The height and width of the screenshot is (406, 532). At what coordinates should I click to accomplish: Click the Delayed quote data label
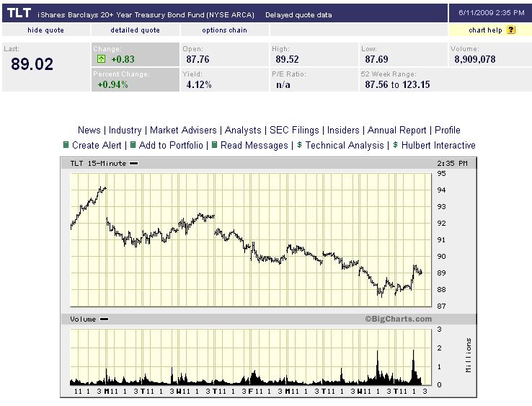298,15
